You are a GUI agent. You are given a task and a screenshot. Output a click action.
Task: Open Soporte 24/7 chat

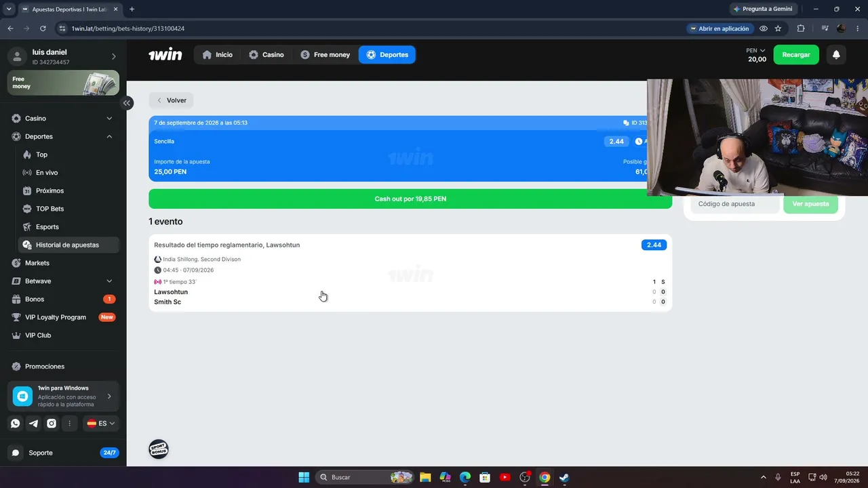point(63,453)
